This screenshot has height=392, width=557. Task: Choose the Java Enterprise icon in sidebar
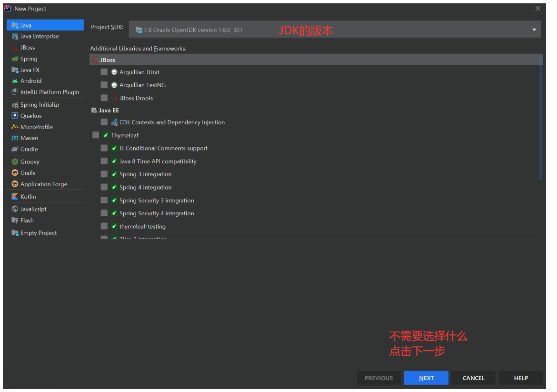[x=15, y=37]
